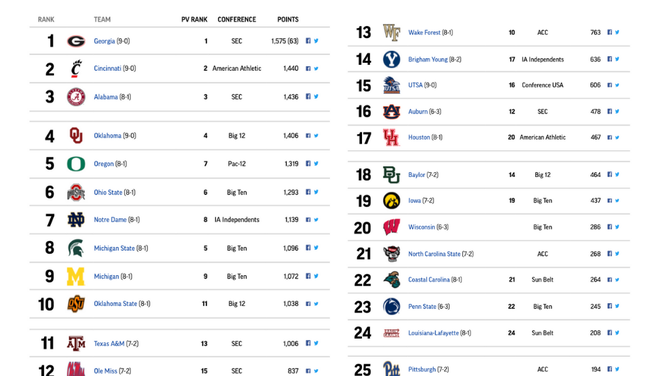668x376 pixels.
Task: Share Wake Forest ranking on Facebook
Action: coord(610,32)
